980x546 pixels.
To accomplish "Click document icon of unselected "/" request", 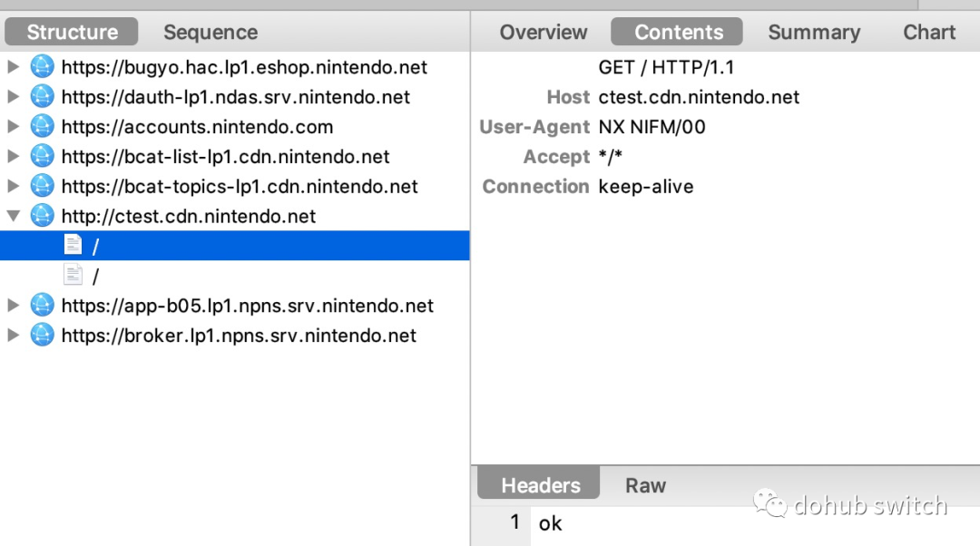I will click(x=73, y=275).
